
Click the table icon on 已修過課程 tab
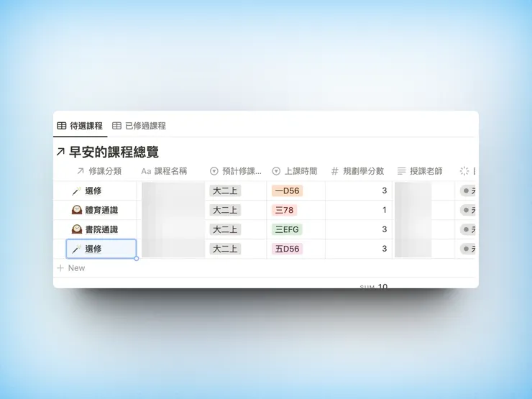click(x=116, y=126)
